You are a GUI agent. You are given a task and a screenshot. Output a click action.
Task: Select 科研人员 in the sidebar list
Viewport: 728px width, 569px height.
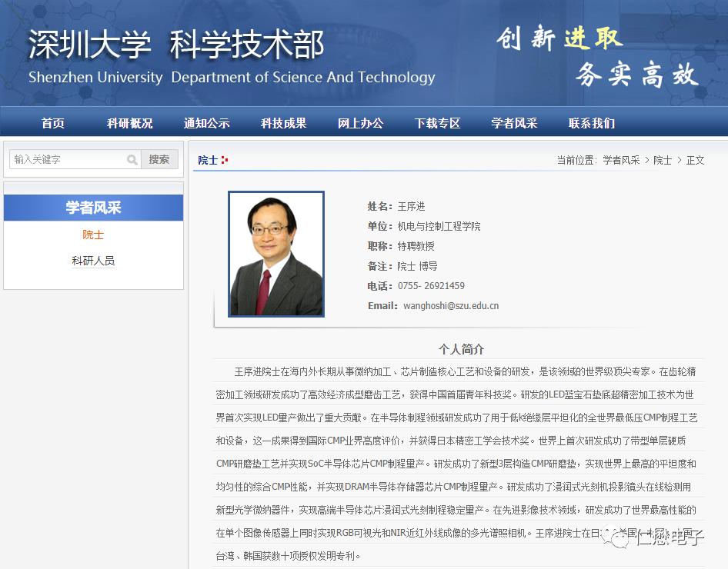[93, 261]
